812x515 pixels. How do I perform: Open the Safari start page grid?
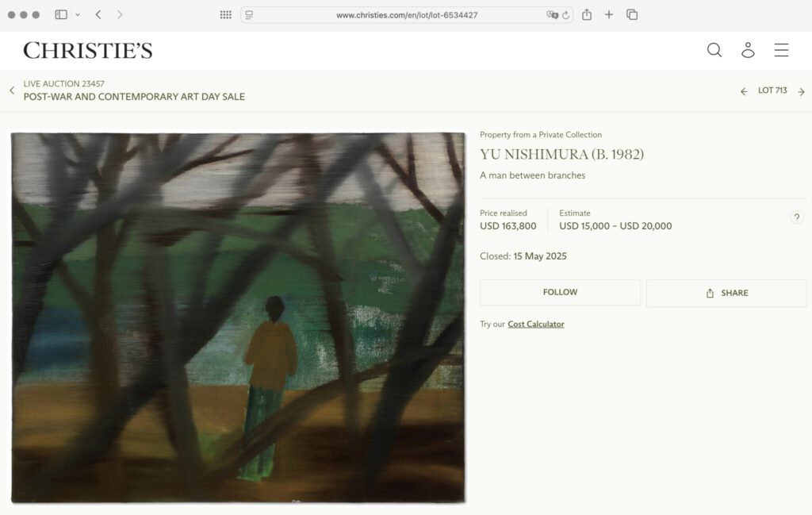(x=226, y=15)
